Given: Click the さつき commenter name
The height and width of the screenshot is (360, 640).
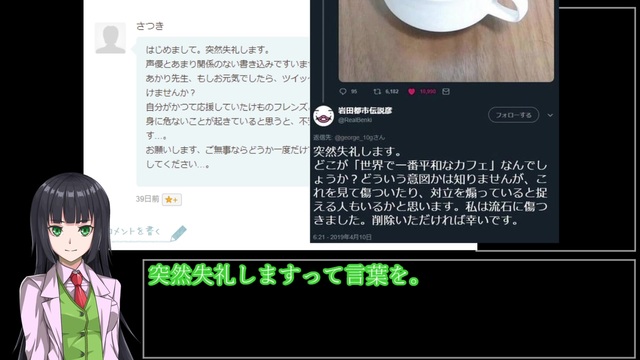Looking at the screenshot, I should pyautogui.click(x=150, y=26).
